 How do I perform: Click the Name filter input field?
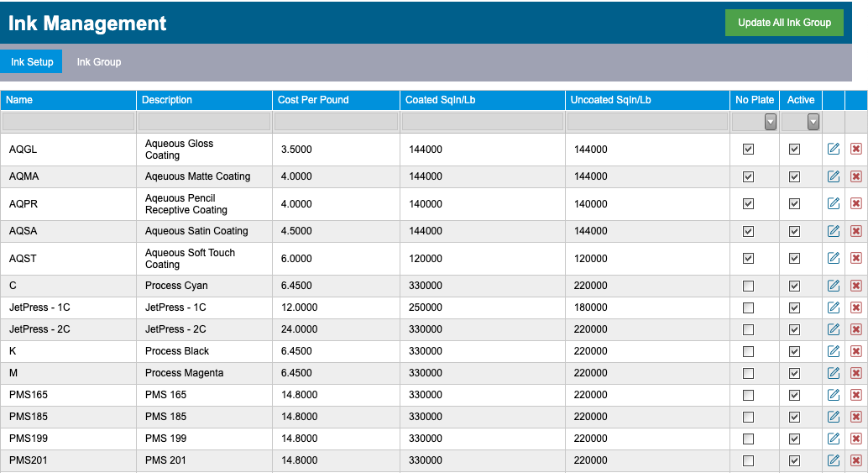pyautogui.click(x=68, y=121)
